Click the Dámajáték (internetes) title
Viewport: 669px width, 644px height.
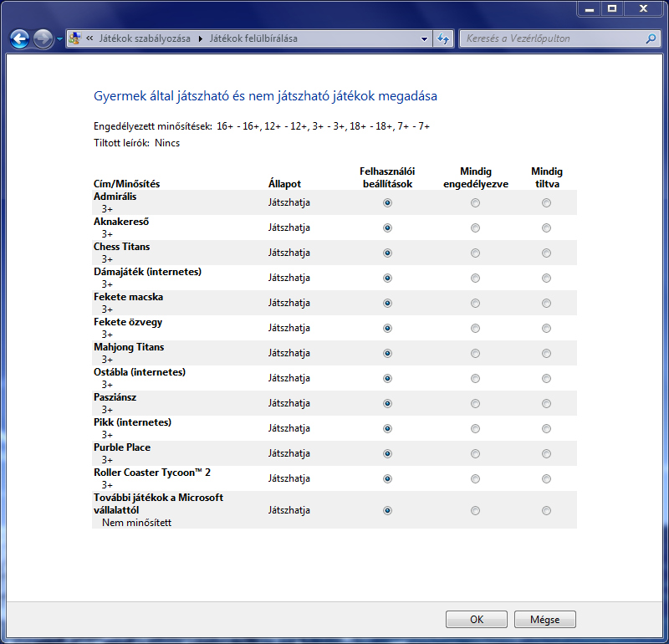(x=148, y=272)
